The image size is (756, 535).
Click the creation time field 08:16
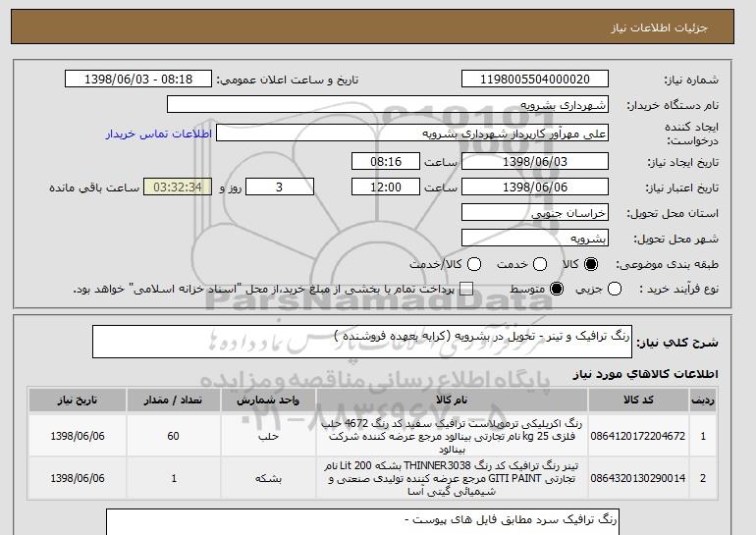pos(386,161)
